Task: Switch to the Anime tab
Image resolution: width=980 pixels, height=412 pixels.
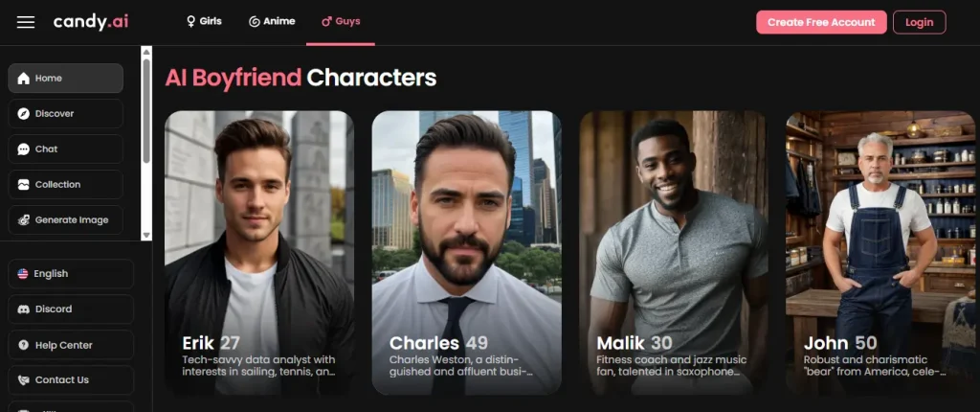Action: 272,21
